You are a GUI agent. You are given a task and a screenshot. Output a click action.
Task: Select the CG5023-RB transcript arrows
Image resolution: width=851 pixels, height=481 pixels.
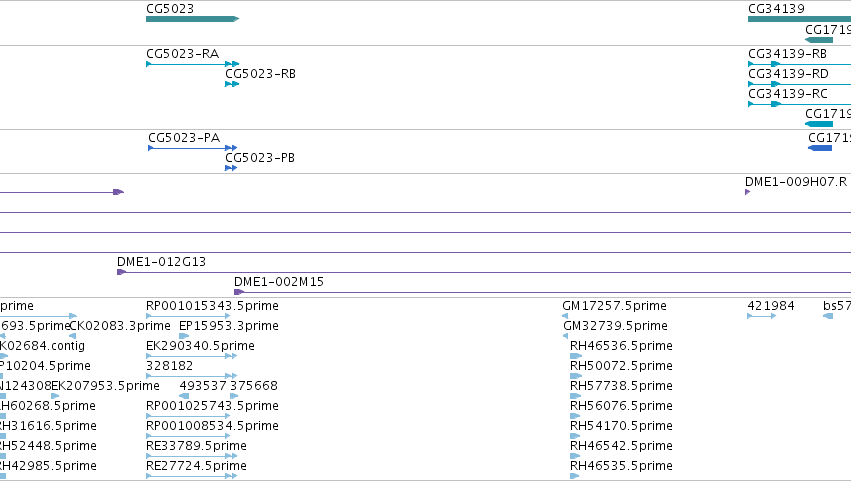click(x=232, y=84)
